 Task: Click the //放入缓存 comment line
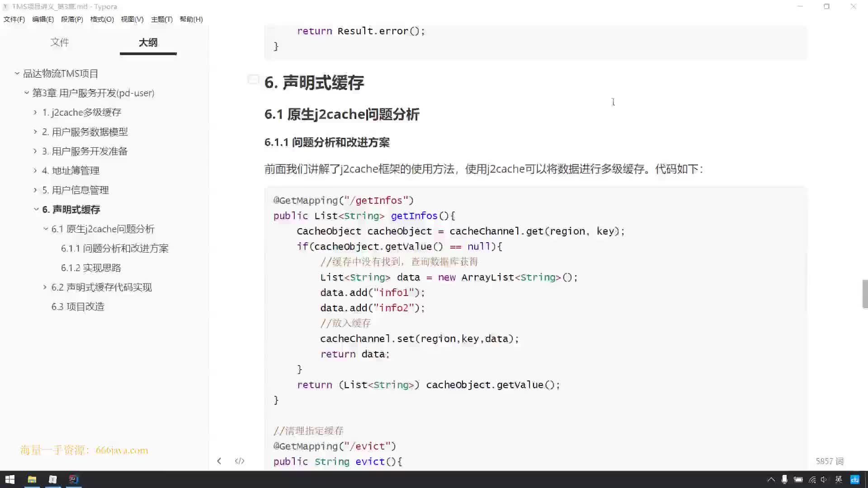345,323
